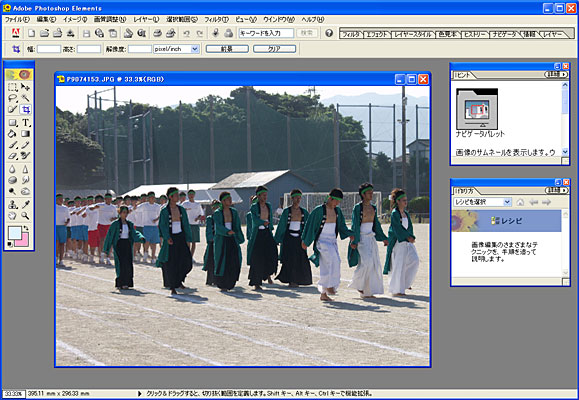Select the Eyedropper tool
579x400 pixels.
[25, 204]
